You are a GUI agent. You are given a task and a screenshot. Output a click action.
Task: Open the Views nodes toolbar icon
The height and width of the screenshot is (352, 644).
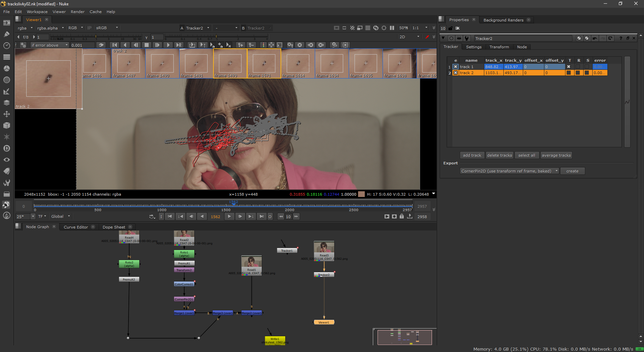tap(6, 160)
